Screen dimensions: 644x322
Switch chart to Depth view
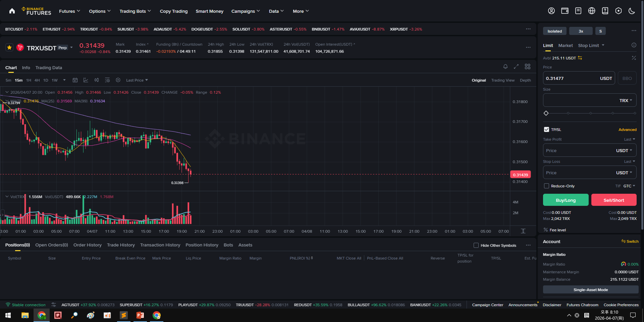(525, 80)
